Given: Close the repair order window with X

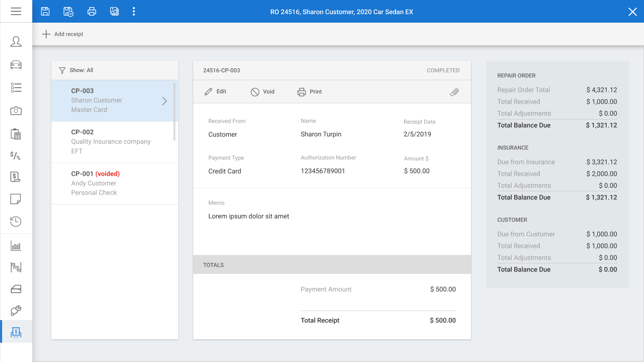Looking at the screenshot, I should click(633, 12).
